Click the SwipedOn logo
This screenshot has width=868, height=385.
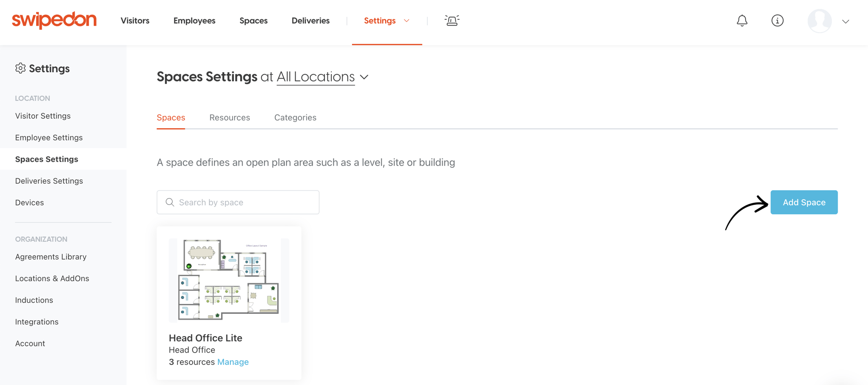[53, 20]
